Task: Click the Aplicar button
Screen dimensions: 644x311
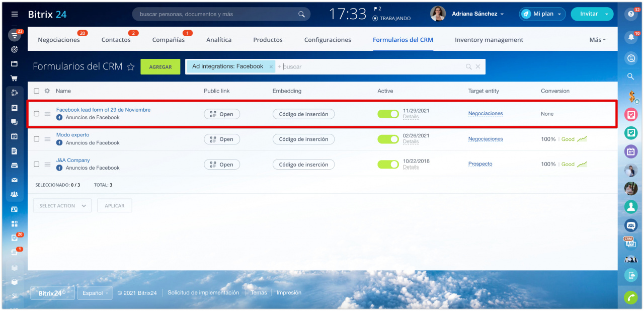Action: point(115,205)
